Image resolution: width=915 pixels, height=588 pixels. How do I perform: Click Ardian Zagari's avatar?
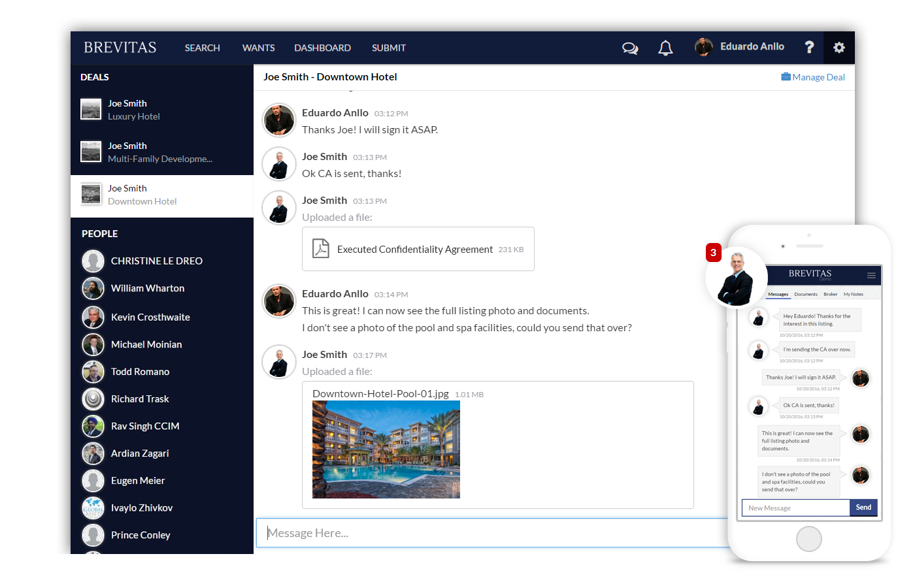[93, 453]
